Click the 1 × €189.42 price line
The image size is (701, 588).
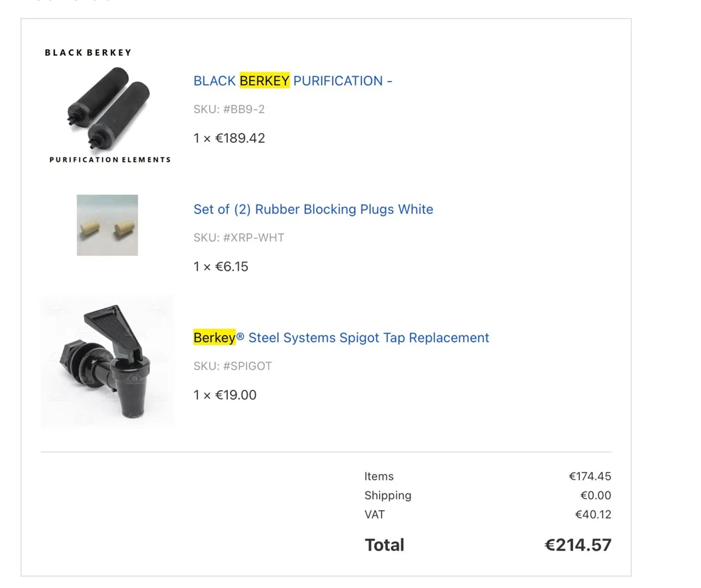[229, 138]
